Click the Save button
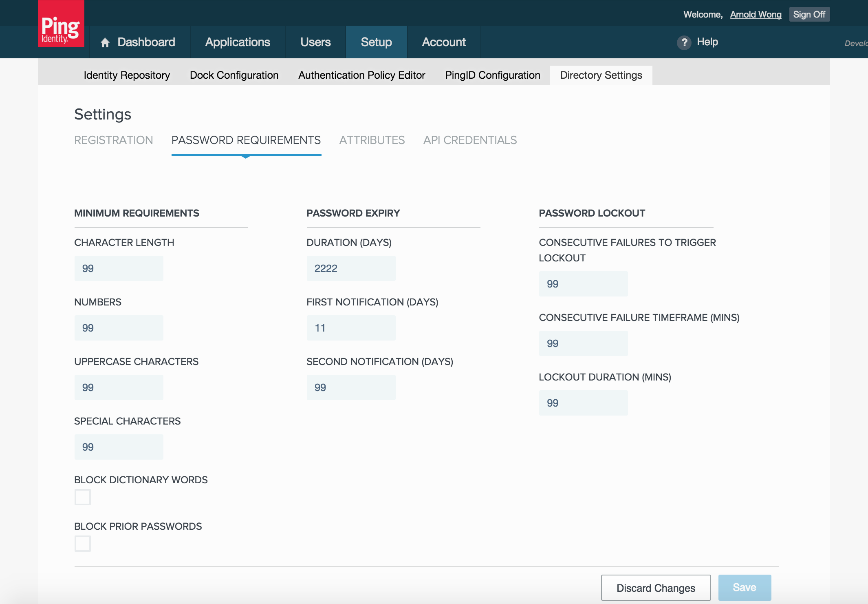Image resolution: width=868 pixels, height=604 pixels. click(744, 587)
